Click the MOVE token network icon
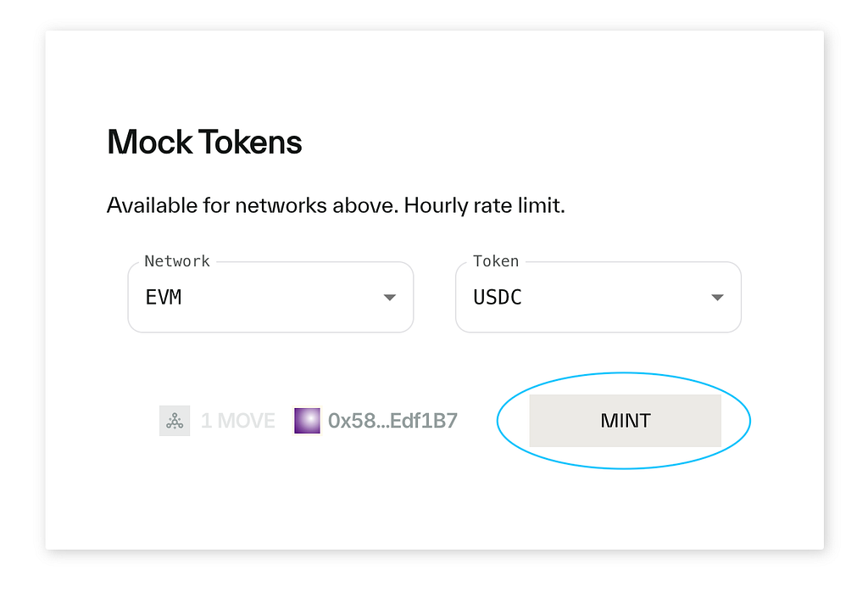 (x=175, y=421)
